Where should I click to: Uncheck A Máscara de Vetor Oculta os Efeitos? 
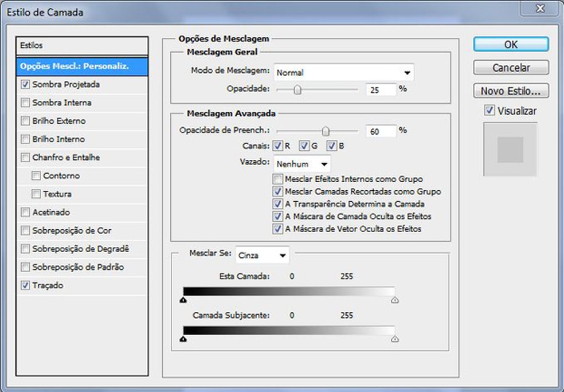coord(277,229)
